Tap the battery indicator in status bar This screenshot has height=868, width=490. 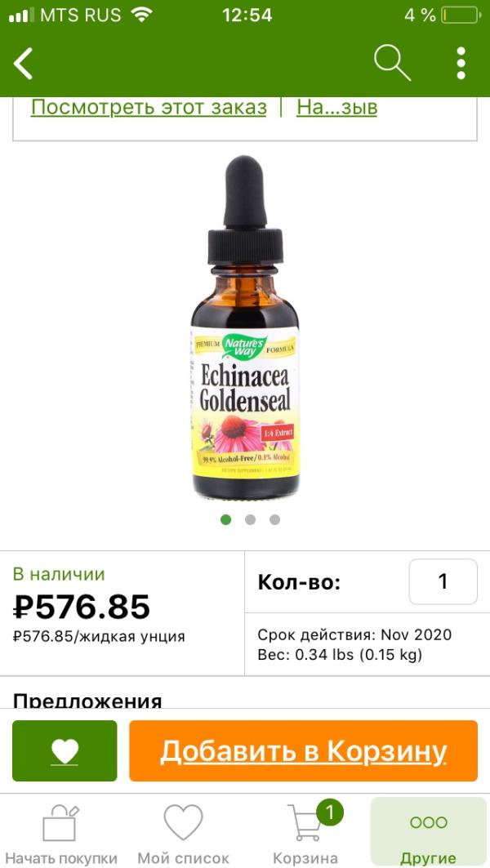(461, 15)
